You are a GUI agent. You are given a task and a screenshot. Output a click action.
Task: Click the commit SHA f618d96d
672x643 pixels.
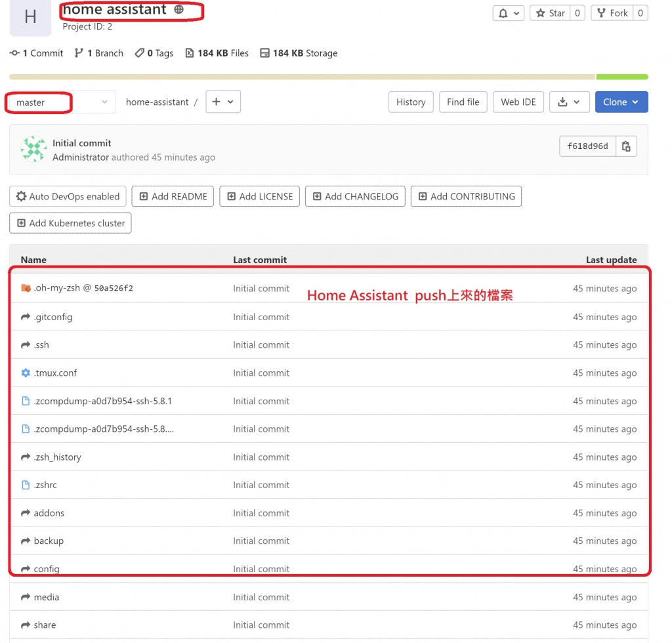587,146
